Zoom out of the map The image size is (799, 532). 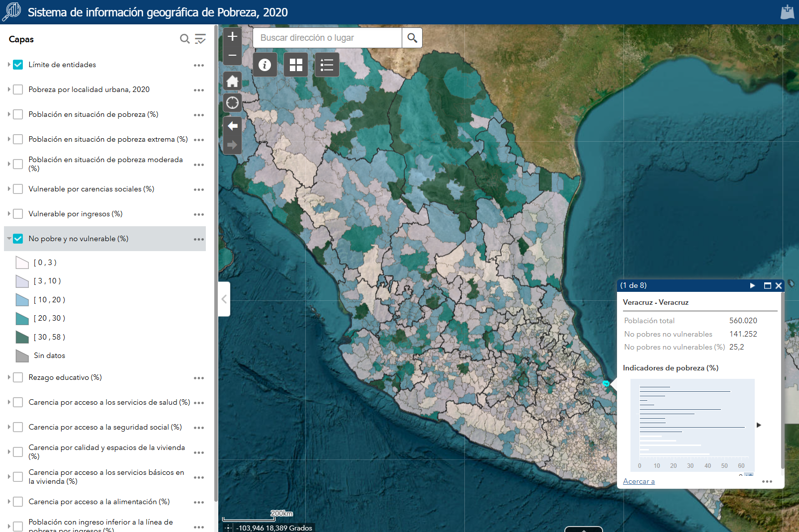click(x=232, y=55)
